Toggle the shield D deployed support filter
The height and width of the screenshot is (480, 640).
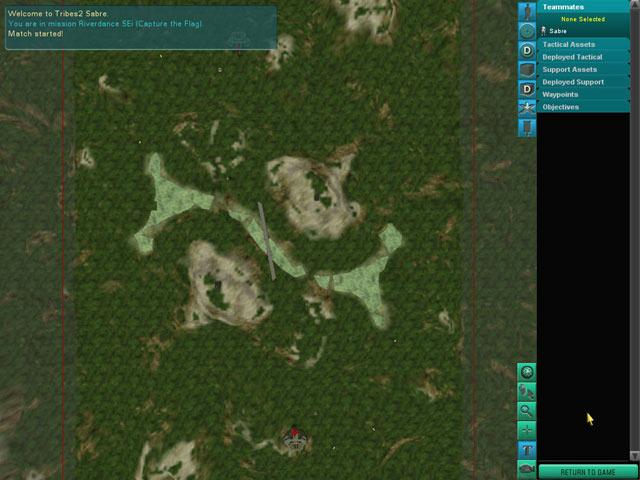click(x=527, y=89)
